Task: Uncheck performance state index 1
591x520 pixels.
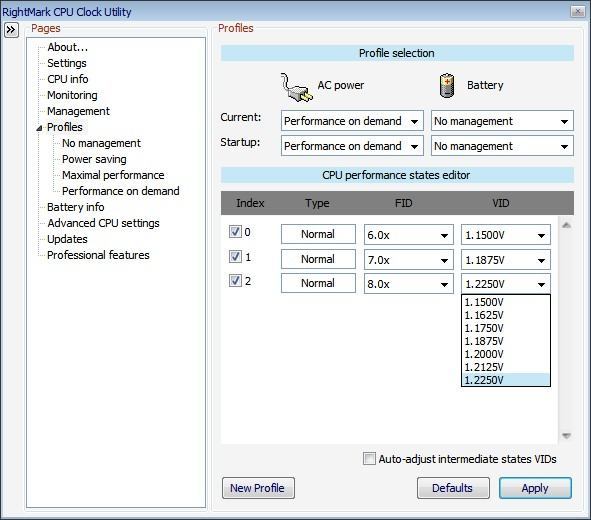Action: point(235,257)
